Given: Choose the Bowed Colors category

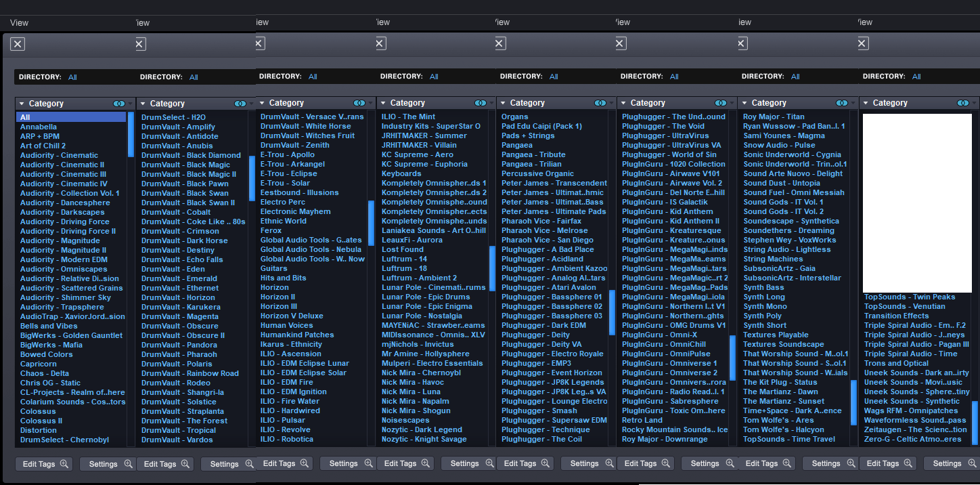Looking at the screenshot, I should click(x=47, y=354).
